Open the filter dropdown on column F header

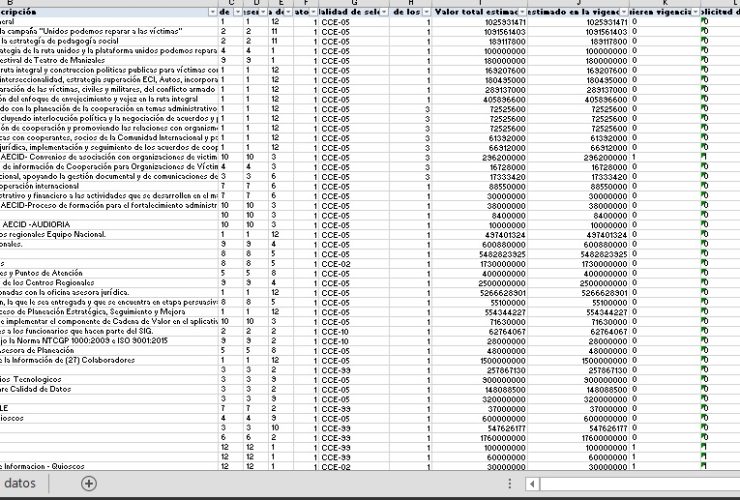pyautogui.click(x=313, y=12)
